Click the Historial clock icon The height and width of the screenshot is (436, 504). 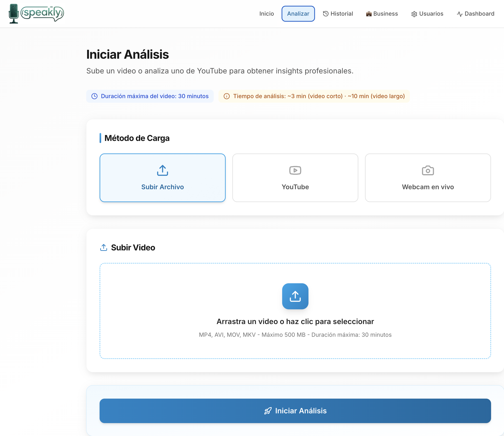325,14
